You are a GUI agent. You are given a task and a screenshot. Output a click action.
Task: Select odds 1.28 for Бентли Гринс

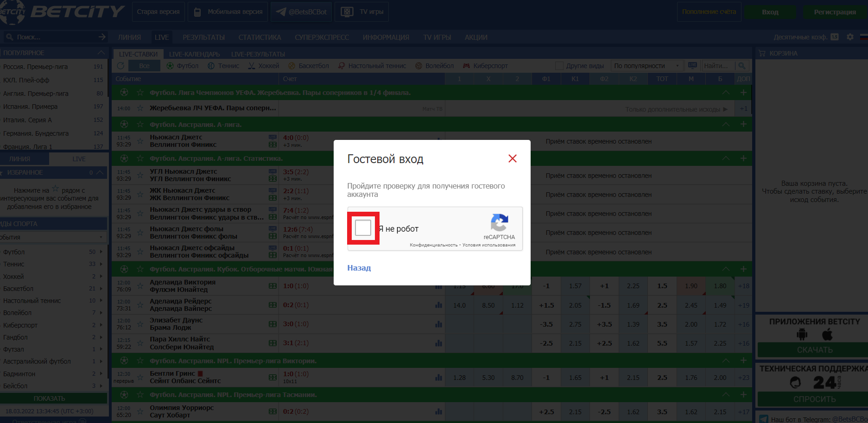point(459,378)
